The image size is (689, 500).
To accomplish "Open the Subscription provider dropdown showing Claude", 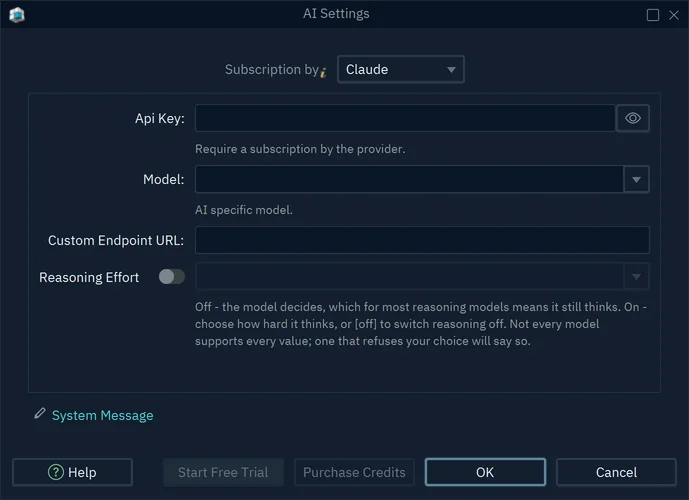I will click(x=401, y=69).
